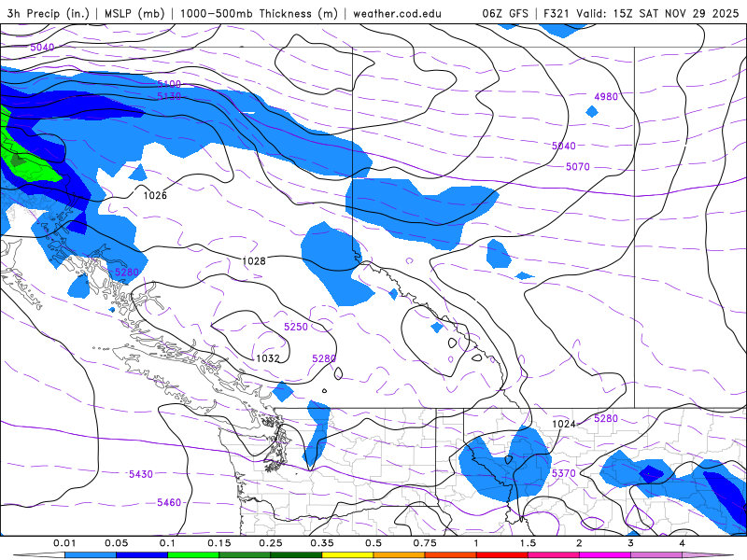Image resolution: width=747 pixels, height=560 pixels.
Task: Pick the orange 0.5–0.75 legend swatch
Action: coord(400,555)
